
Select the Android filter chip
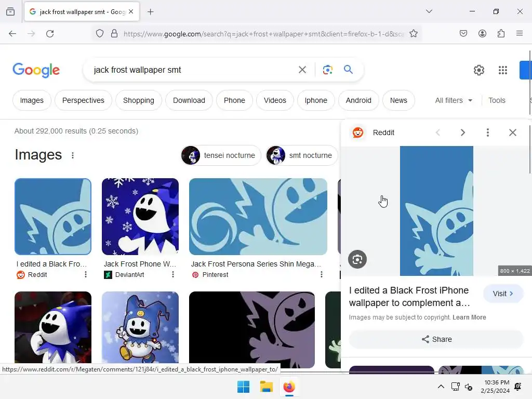pos(358,100)
